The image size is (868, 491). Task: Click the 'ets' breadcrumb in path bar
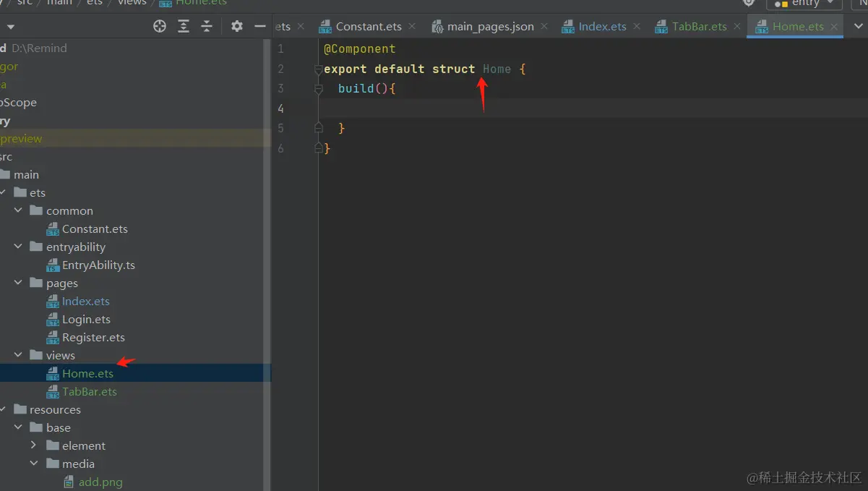point(95,3)
